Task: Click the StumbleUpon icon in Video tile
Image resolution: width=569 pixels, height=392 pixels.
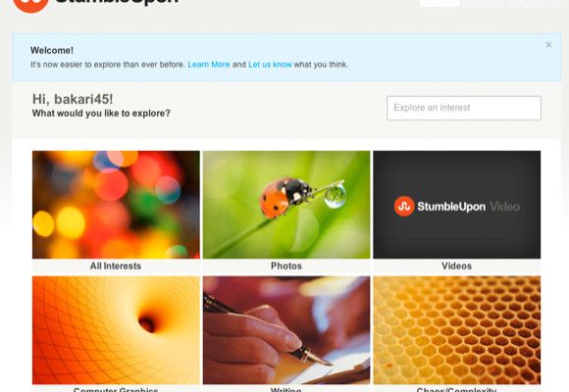Action: pyautogui.click(x=404, y=207)
